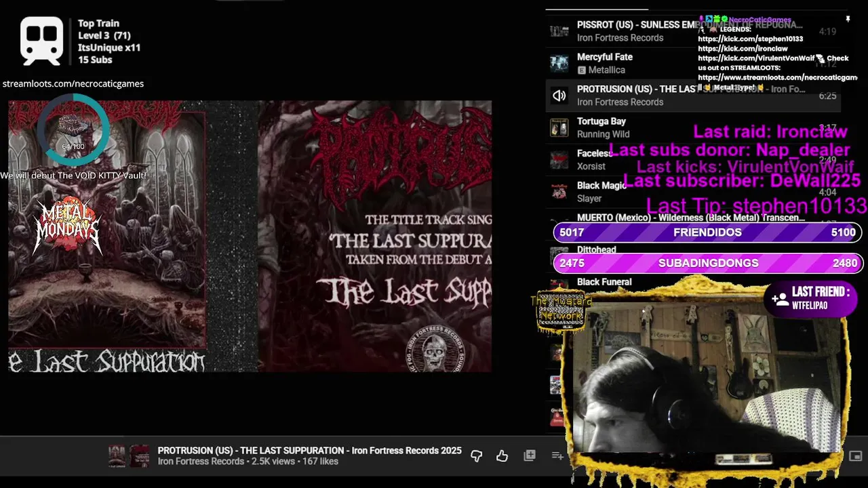The height and width of the screenshot is (488, 868).
Task: Click the 2.5K views 167 likes text
Action: coord(295,462)
